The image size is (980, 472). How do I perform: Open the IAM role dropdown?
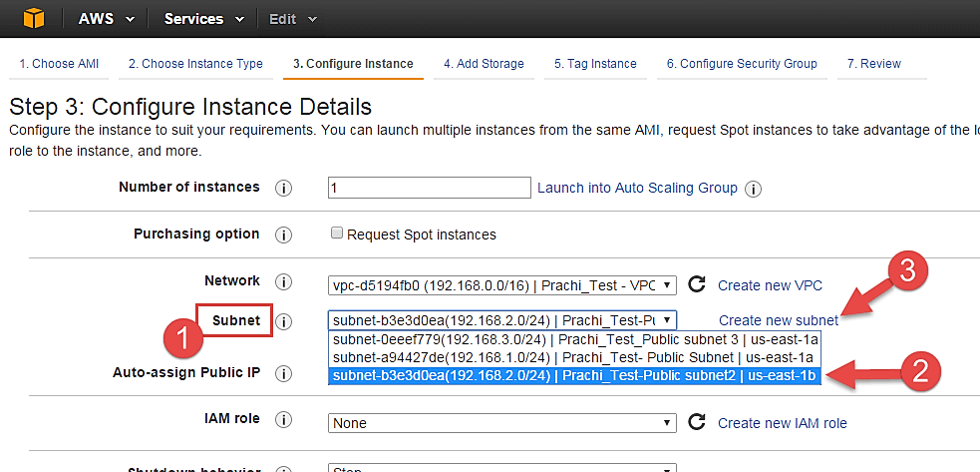click(x=501, y=423)
